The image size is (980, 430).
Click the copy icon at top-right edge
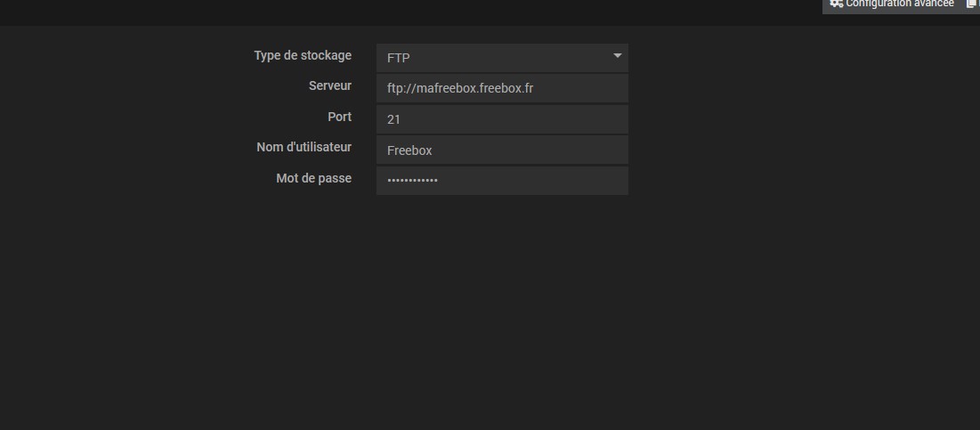click(x=972, y=4)
